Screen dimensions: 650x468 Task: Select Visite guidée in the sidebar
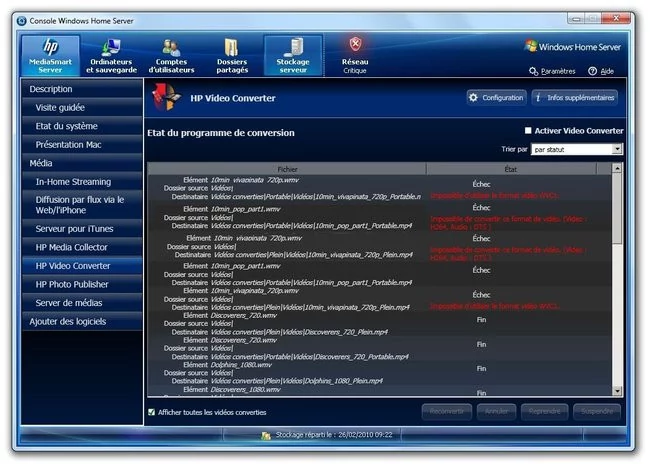82,108
